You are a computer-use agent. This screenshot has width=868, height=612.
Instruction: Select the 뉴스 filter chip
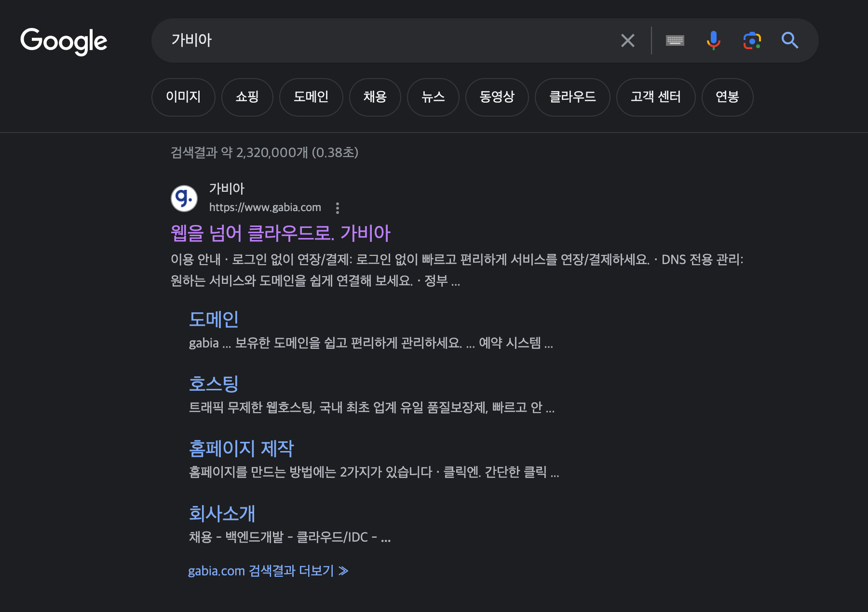pos(433,97)
